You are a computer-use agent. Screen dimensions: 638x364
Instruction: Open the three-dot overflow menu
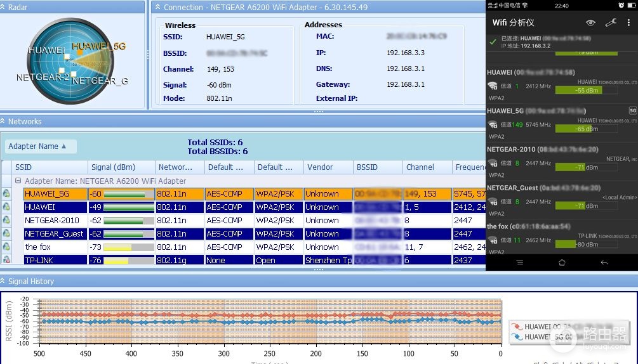pyautogui.click(x=628, y=23)
